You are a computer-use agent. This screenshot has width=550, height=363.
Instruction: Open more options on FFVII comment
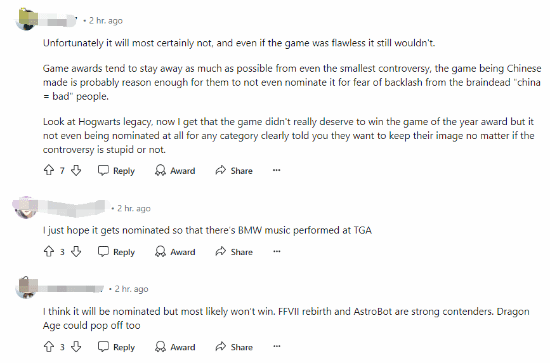tap(276, 347)
